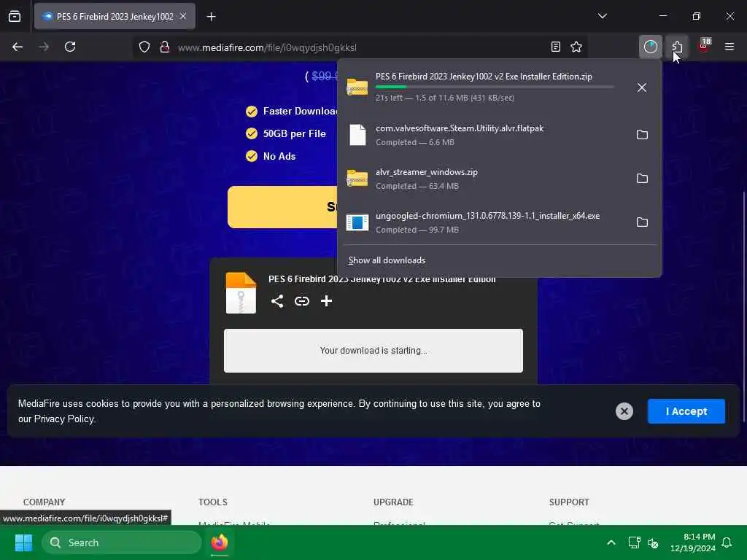Image resolution: width=747 pixels, height=560 pixels.
Task: Show hidden system tray icons chevron
Action: point(611,542)
